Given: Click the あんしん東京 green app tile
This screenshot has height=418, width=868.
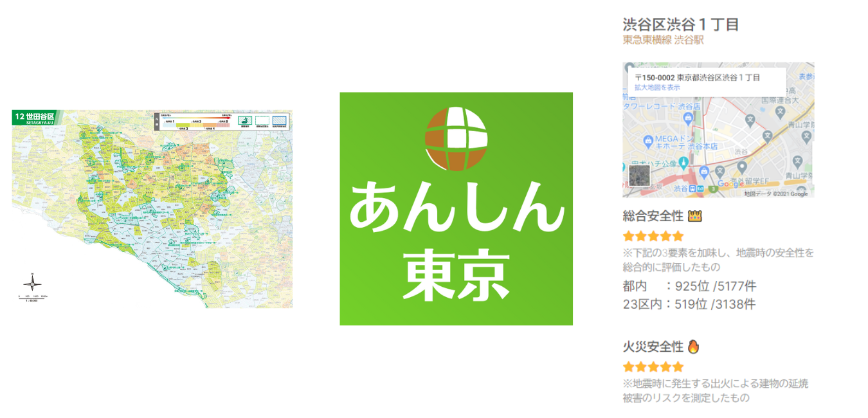Looking at the screenshot, I should pos(456,209).
